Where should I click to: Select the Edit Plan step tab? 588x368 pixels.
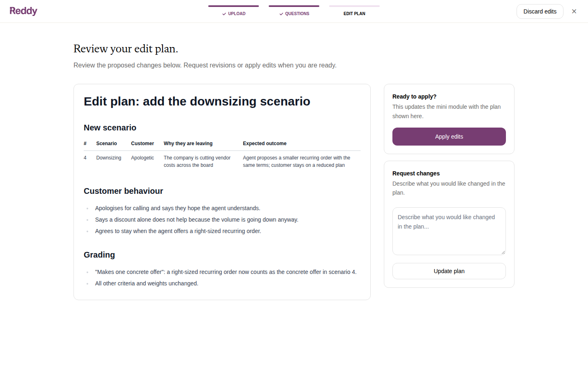coord(354,11)
